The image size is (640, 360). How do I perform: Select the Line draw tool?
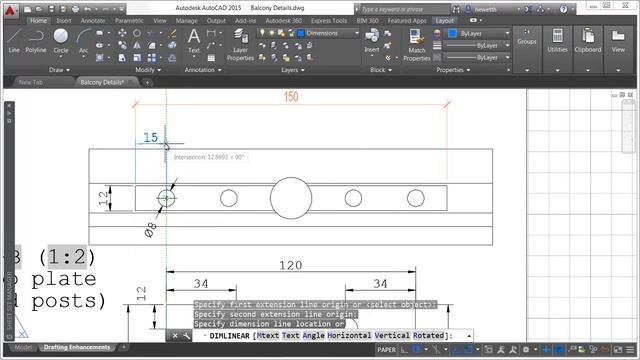[x=14, y=40]
